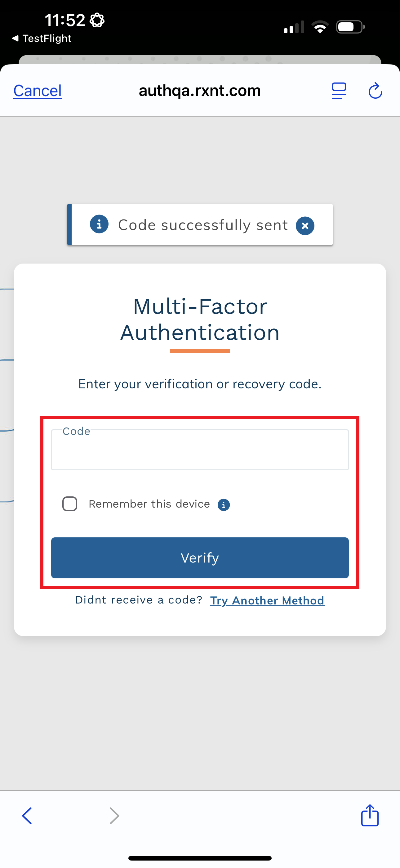Screen dimensions: 400x868
Task: Focus the Code input field
Action: tap(200, 451)
